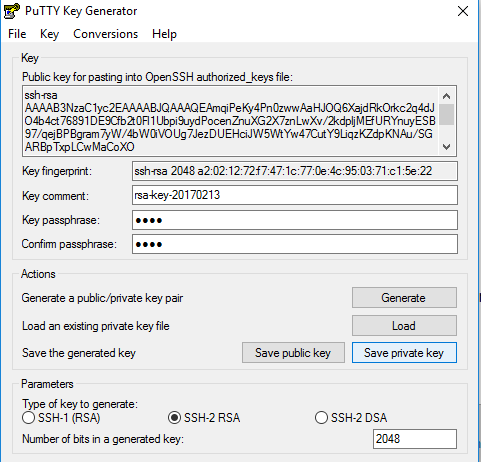Click the public key scrollbar thumb
Screen dimensions: 481x462
[446, 114]
